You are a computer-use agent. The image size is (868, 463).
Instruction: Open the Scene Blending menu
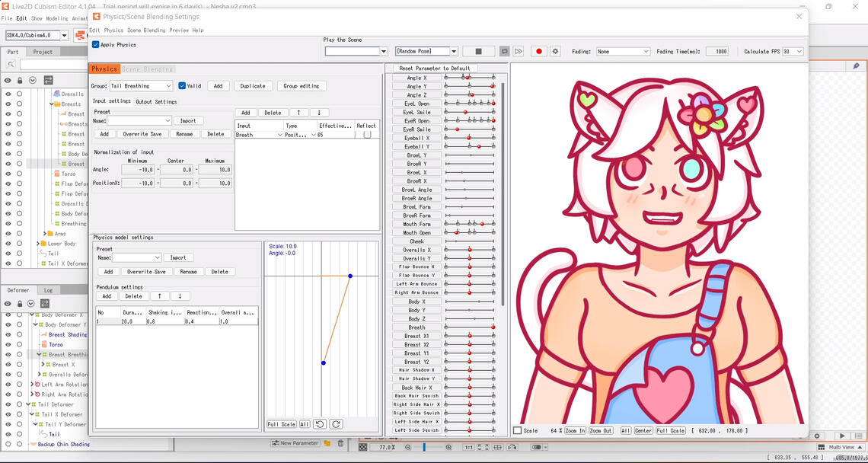coord(146,30)
